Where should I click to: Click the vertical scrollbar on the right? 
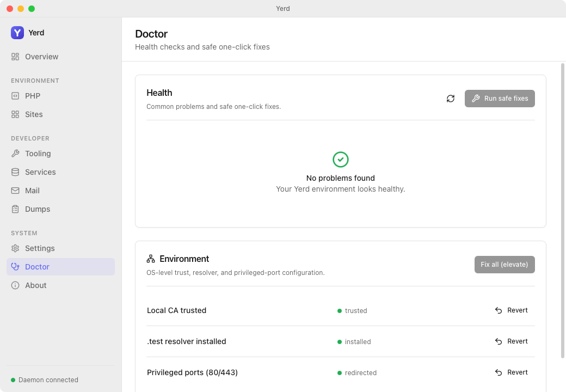562,211
